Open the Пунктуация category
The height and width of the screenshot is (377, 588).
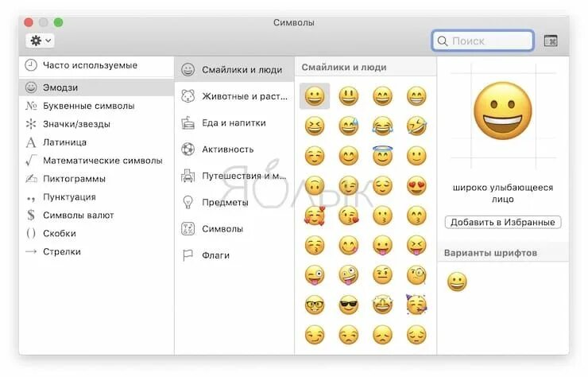pyautogui.click(x=96, y=196)
